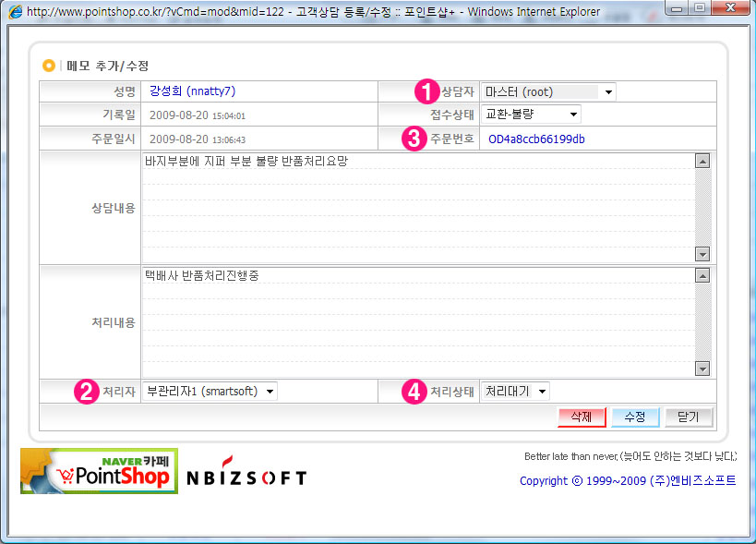Click the orange bullet beside 메모 추가/수정
Image resolution: width=756 pixels, height=544 pixels.
click(49, 66)
